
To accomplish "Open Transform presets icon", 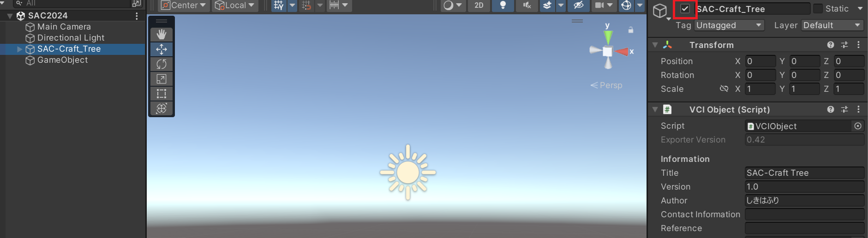I will coord(844,45).
